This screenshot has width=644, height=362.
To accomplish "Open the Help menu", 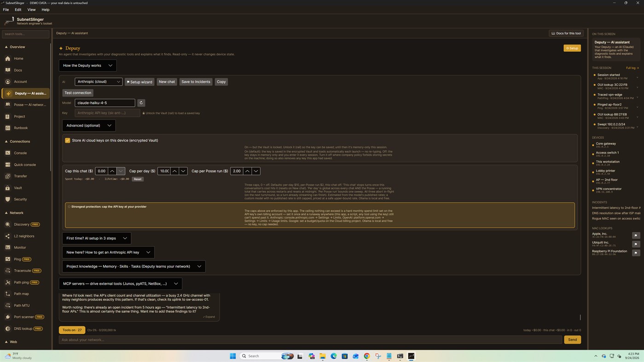I will coord(46,10).
